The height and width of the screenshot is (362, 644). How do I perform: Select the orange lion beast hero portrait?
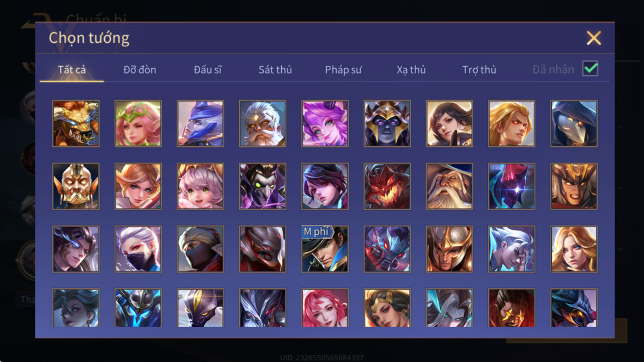click(x=76, y=124)
